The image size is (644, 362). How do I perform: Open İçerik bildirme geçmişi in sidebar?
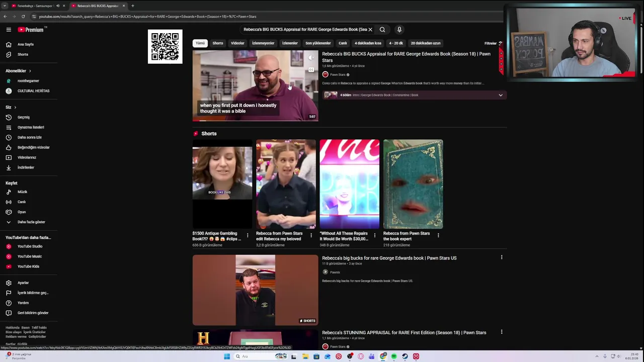(33, 293)
